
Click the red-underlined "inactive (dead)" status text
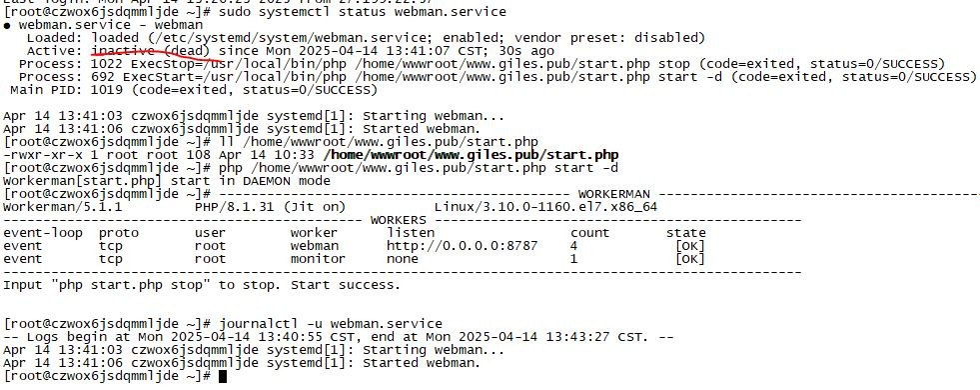pos(151,51)
